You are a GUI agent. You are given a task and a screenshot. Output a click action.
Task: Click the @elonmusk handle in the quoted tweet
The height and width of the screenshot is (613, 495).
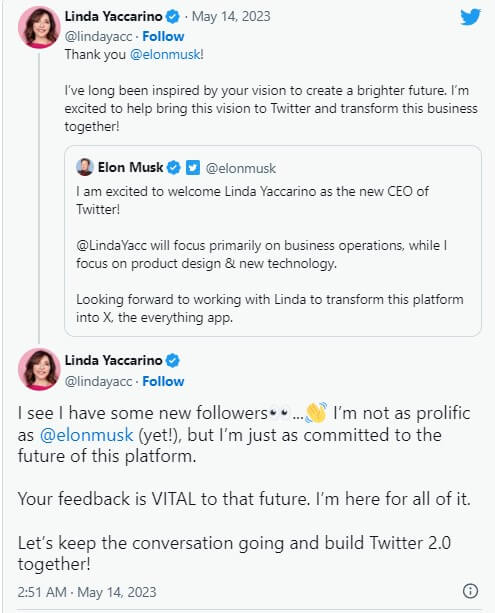click(x=240, y=168)
